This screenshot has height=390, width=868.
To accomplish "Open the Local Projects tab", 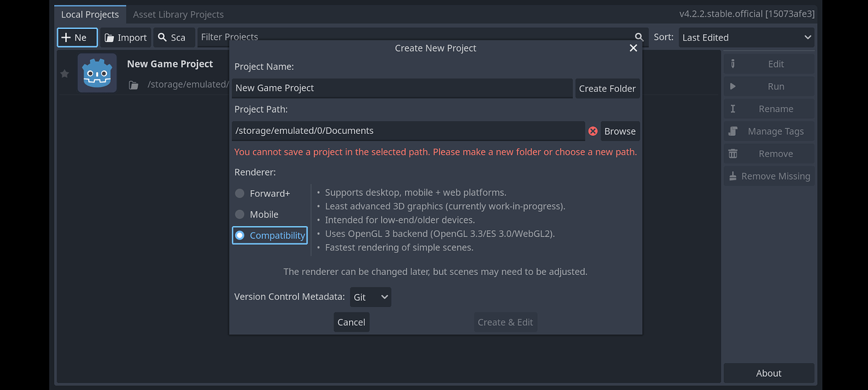I will [x=90, y=14].
